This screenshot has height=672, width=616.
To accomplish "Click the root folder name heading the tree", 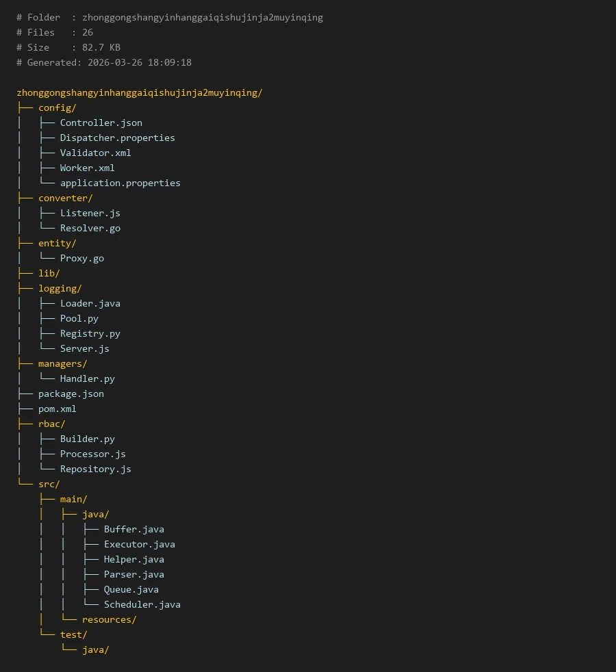I will point(139,92).
